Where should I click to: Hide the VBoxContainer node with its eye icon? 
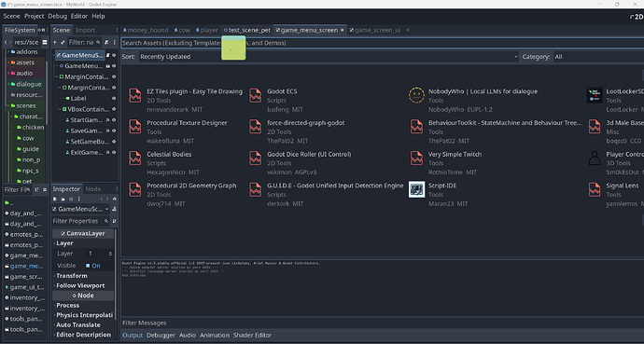114,109
